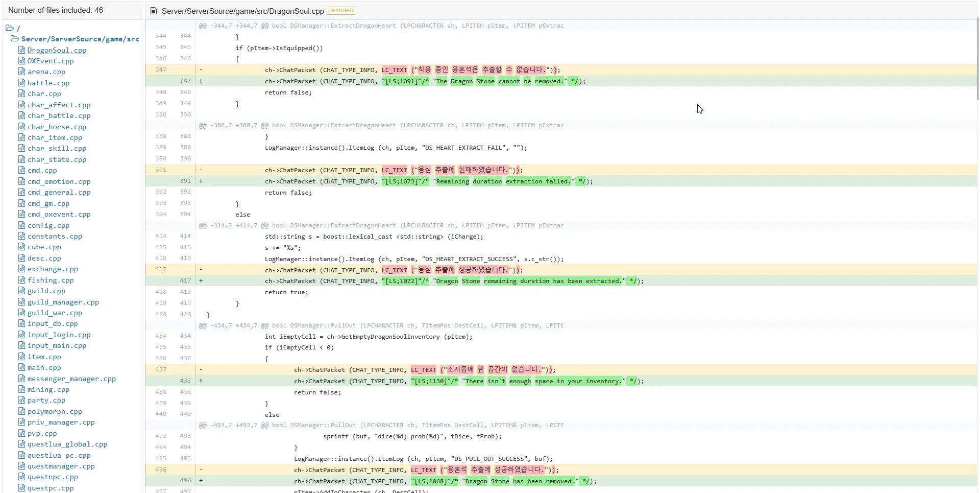980x493 pixels.
Task: Open the fishing.cpp file link
Action: pyautogui.click(x=51, y=280)
